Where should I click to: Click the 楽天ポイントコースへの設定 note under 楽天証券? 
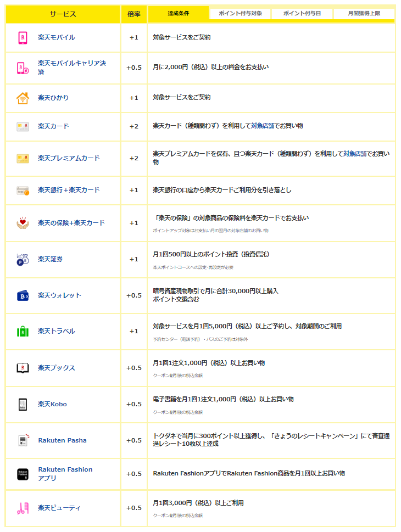coord(193,267)
